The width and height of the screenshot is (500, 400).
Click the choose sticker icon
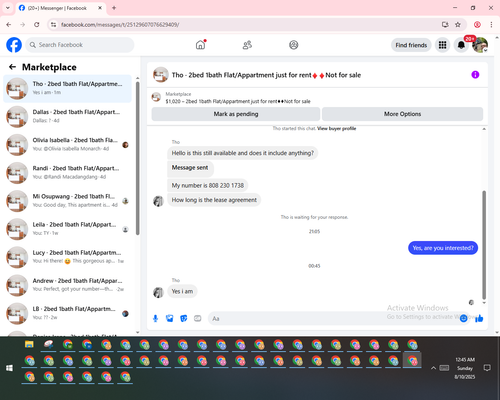(184, 319)
